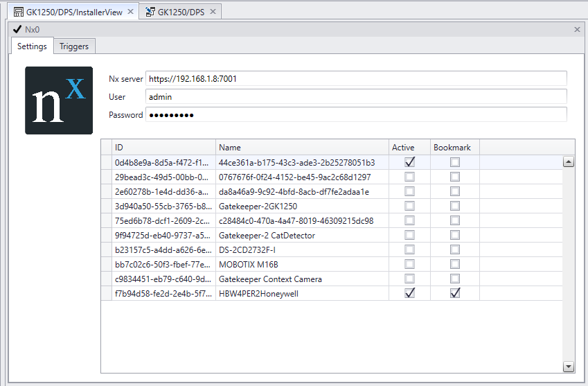Click the camera list scroll up arrow
Image resolution: width=588 pixels, height=386 pixels.
point(569,162)
